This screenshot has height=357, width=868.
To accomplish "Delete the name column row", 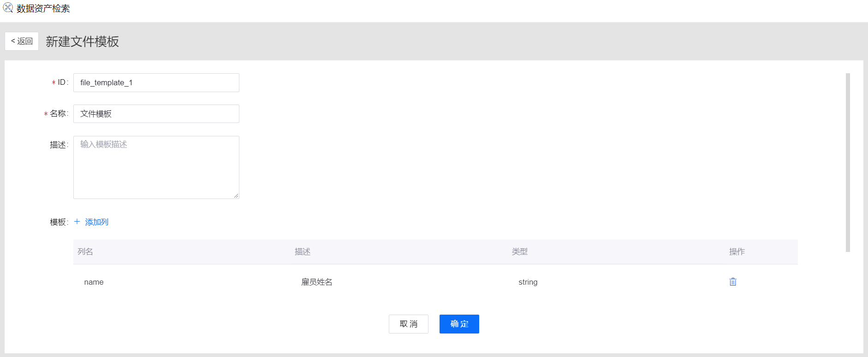I will coord(733,282).
